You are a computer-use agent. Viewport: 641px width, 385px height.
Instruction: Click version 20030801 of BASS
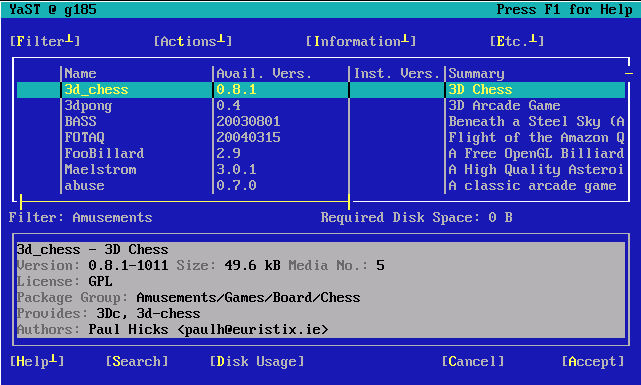(248, 121)
